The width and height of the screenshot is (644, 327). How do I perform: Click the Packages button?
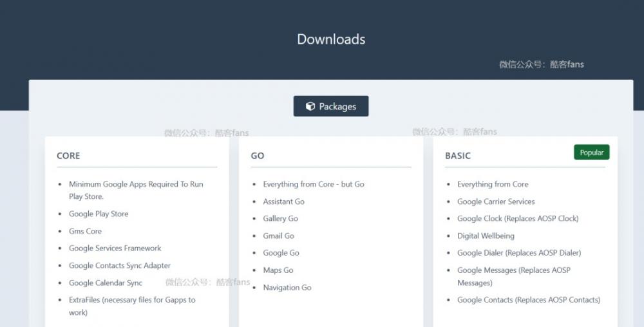click(330, 106)
